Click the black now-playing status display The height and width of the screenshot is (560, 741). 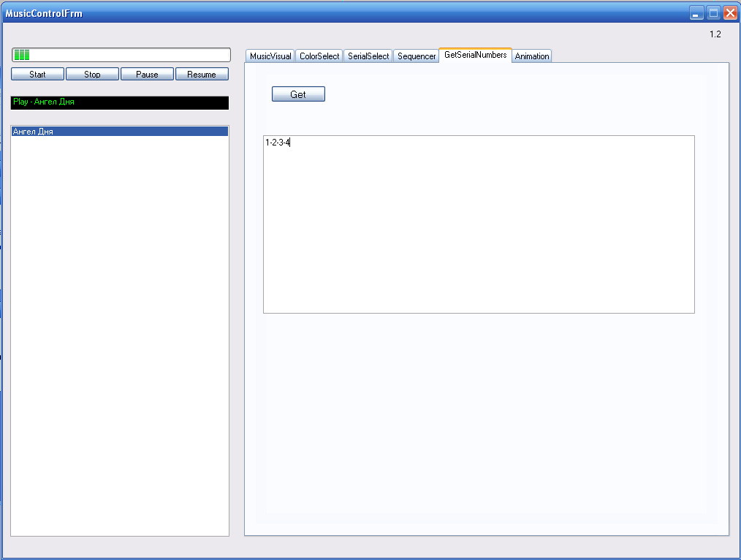coord(120,102)
